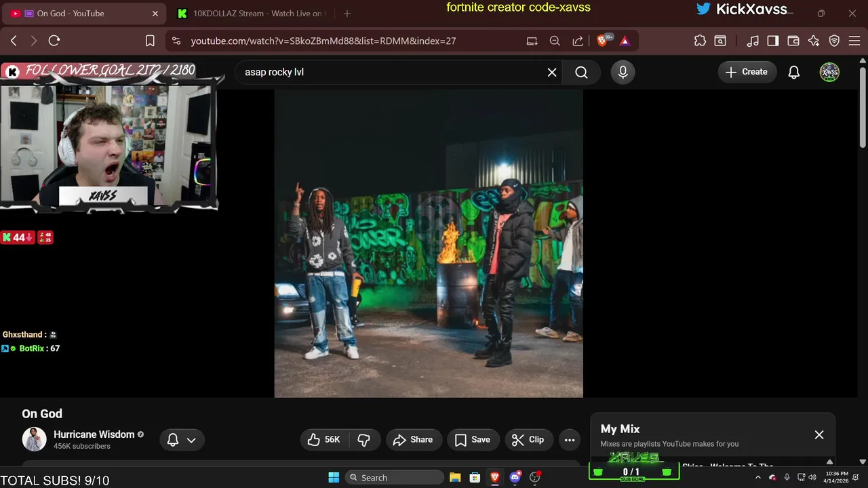This screenshot has width=868, height=488.
Task: Open Discord from the taskbar
Action: coord(515,477)
